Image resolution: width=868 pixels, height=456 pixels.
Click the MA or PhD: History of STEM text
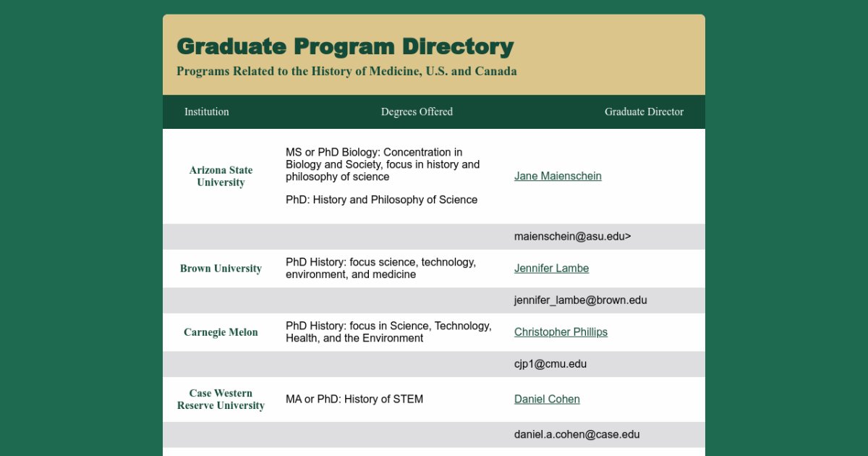pos(354,400)
